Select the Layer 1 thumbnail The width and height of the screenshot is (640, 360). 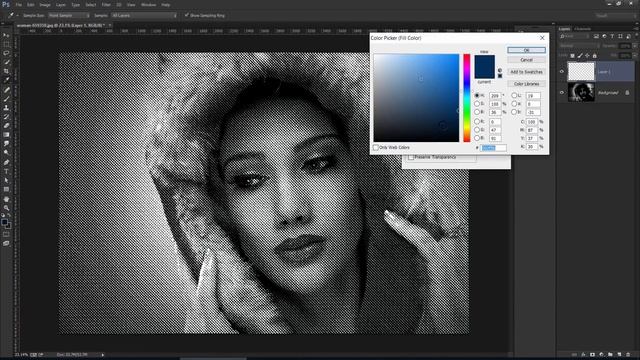click(581, 72)
